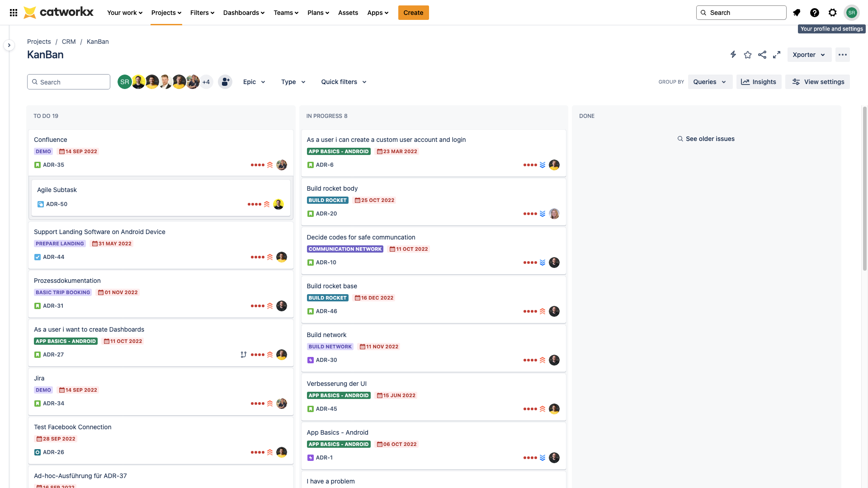The image size is (868, 488).
Task: Click in the board Search field
Action: tap(69, 82)
